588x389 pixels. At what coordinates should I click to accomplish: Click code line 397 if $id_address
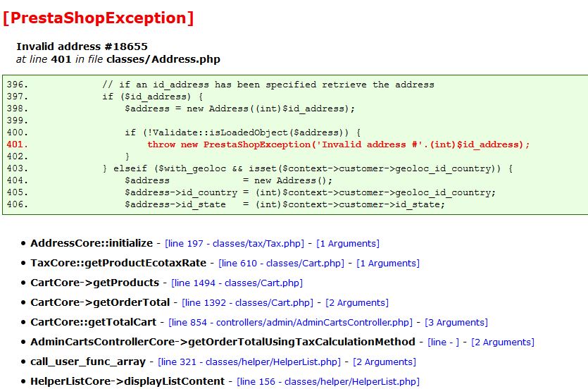153,97
